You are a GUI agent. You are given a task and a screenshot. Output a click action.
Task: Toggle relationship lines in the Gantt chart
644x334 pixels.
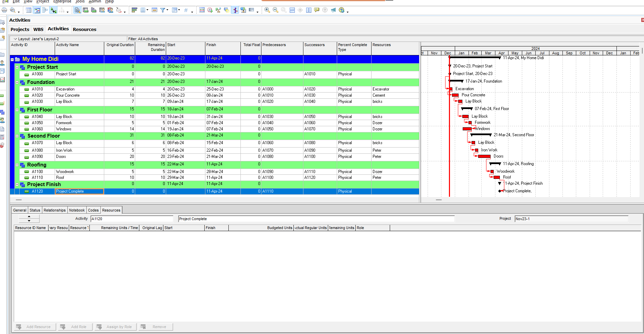pos(53,10)
